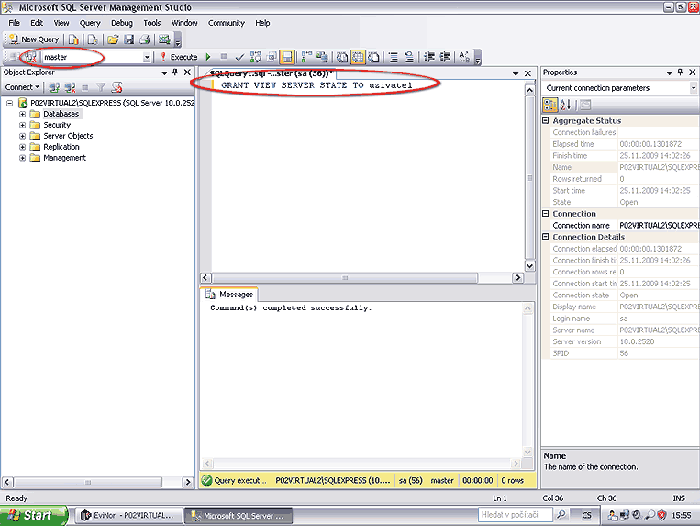
Task: Collapse the Aggregate Status section
Action: pos(546,121)
